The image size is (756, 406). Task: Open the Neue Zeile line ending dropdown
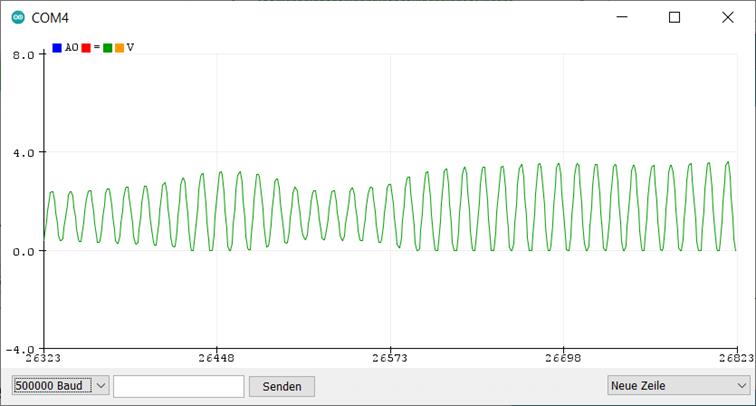pos(678,385)
